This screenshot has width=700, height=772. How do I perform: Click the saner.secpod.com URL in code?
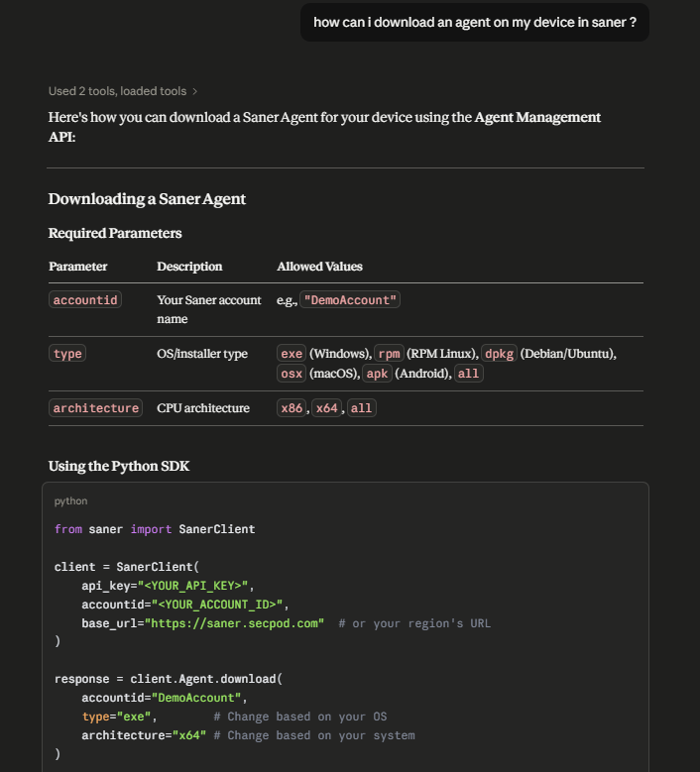pyautogui.click(x=234, y=623)
